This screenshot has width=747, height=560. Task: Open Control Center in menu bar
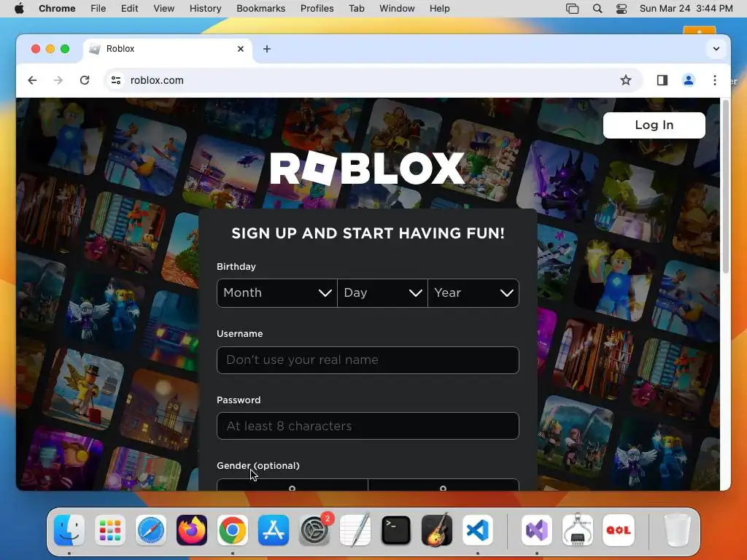[x=622, y=8]
